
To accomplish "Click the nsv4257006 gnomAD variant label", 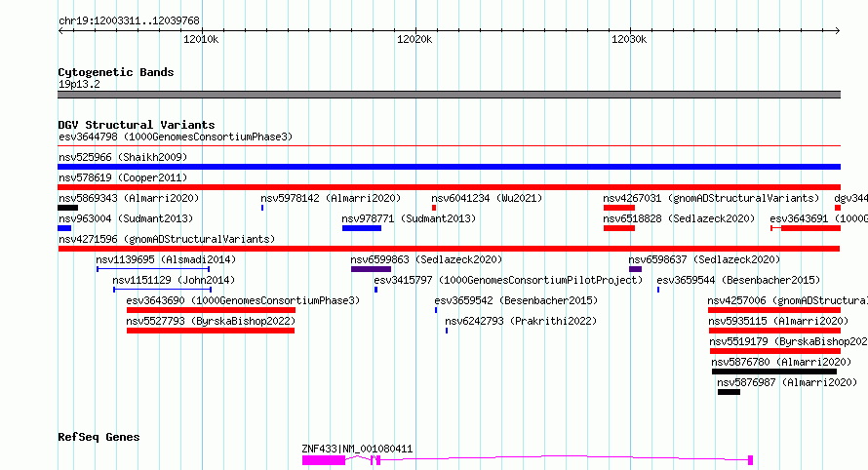I will click(787, 300).
